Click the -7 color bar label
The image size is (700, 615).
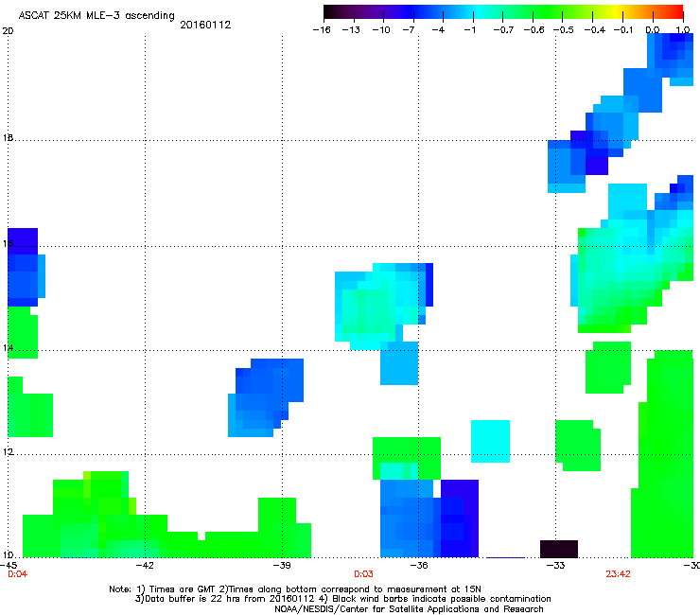click(x=409, y=30)
